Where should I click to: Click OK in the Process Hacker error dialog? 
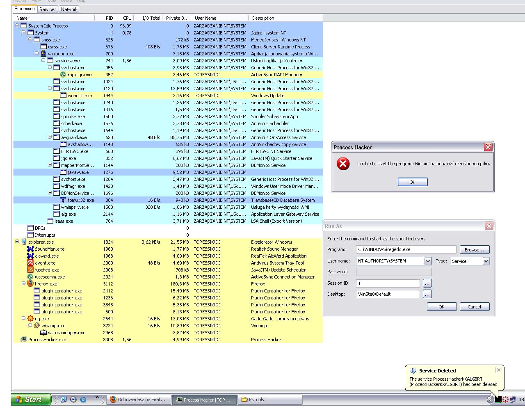[413, 182]
